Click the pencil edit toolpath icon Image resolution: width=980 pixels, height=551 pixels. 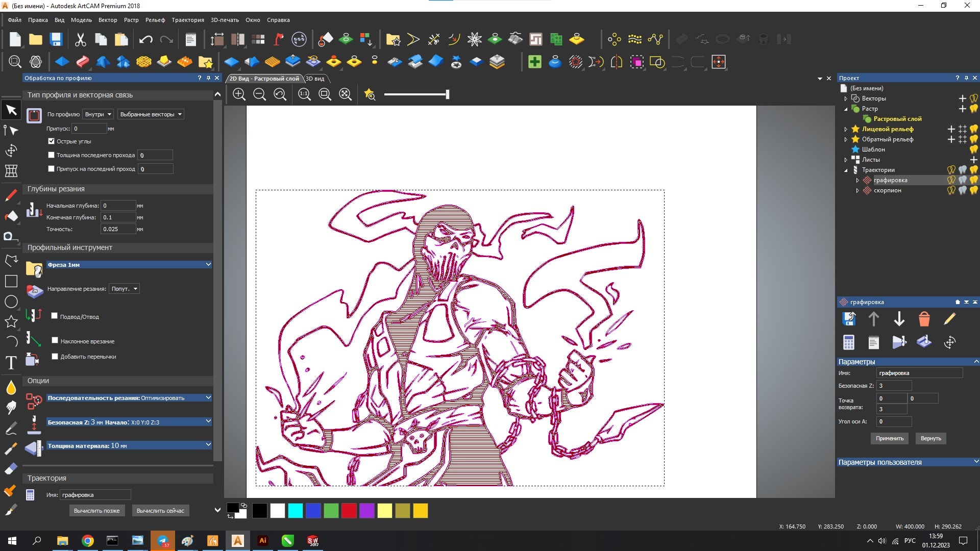pos(949,319)
